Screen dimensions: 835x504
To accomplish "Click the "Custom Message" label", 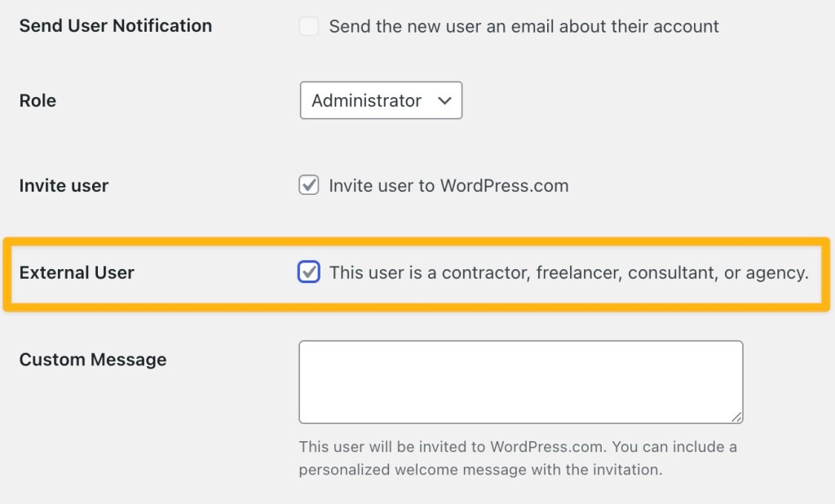I will [92, 359].
